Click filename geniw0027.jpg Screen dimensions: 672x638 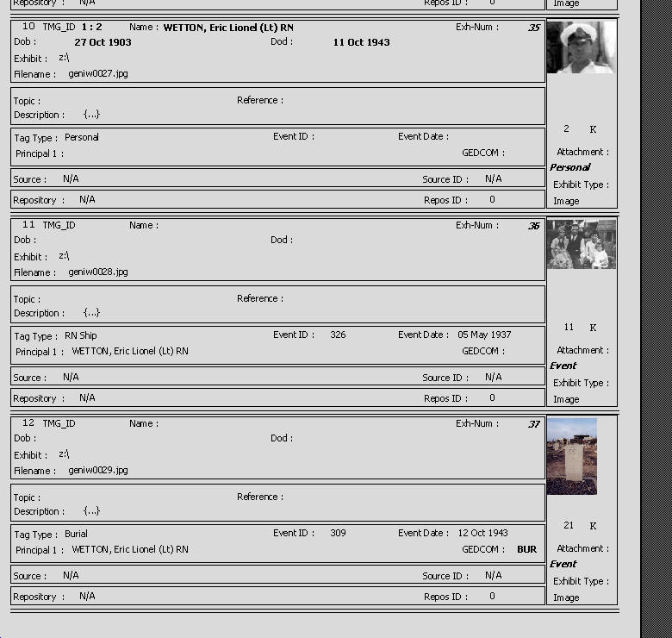pos(98,74)
